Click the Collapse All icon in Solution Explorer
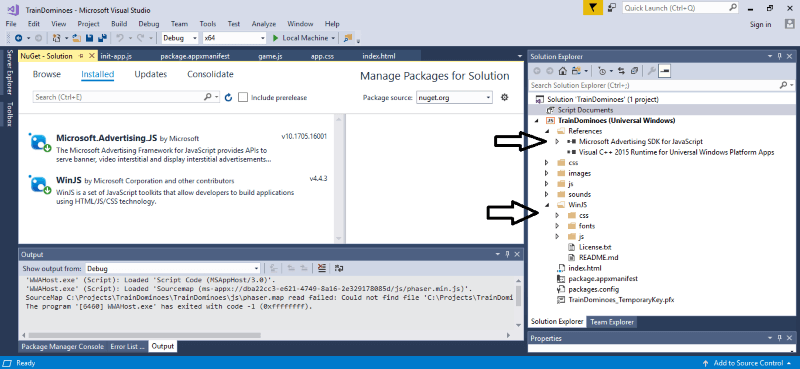This screenshot has width=800, height=369. 634,71
